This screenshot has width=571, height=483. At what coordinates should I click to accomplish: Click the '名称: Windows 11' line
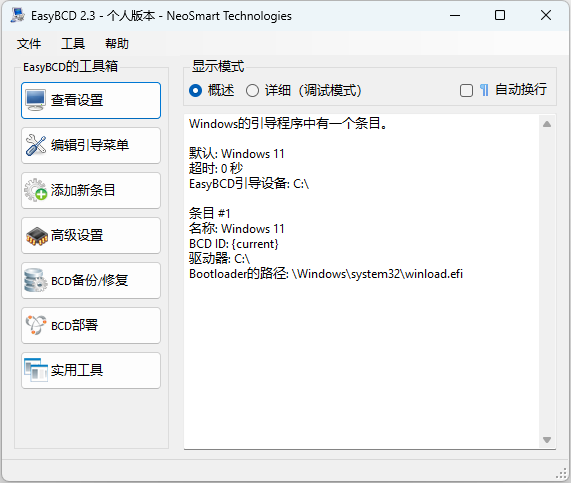(236, 228)
